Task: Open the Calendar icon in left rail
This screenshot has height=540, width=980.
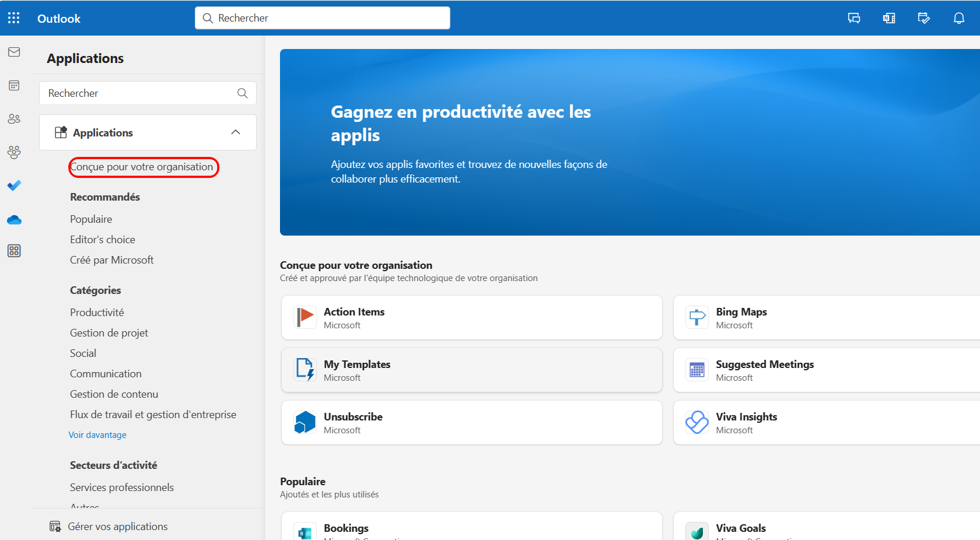Action: click(14, 86)
